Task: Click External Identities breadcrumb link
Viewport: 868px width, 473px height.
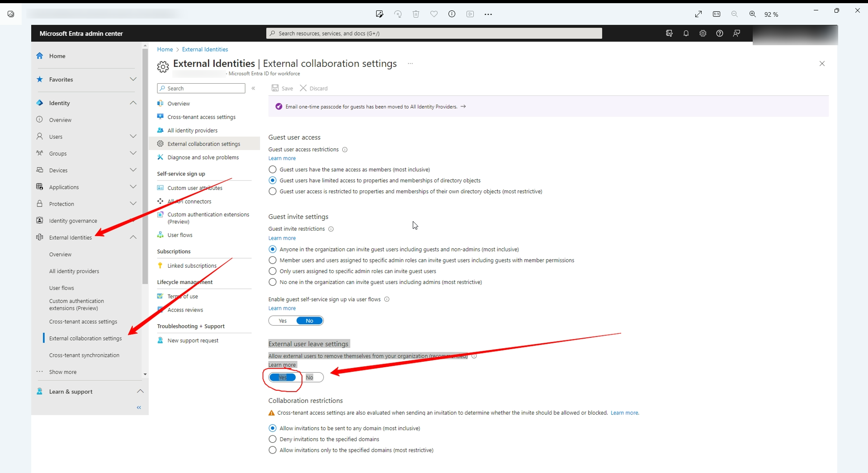Action: [205, 49]
